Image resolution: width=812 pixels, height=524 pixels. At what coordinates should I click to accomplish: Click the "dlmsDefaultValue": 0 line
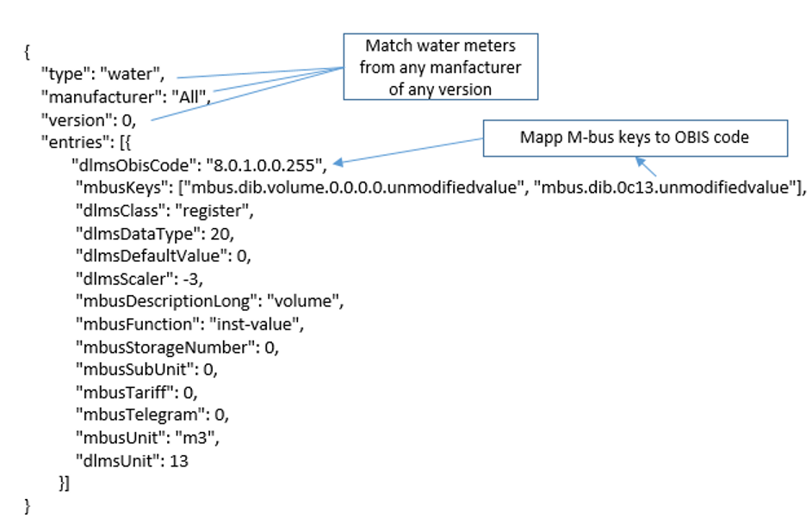(x=163, y=255)
